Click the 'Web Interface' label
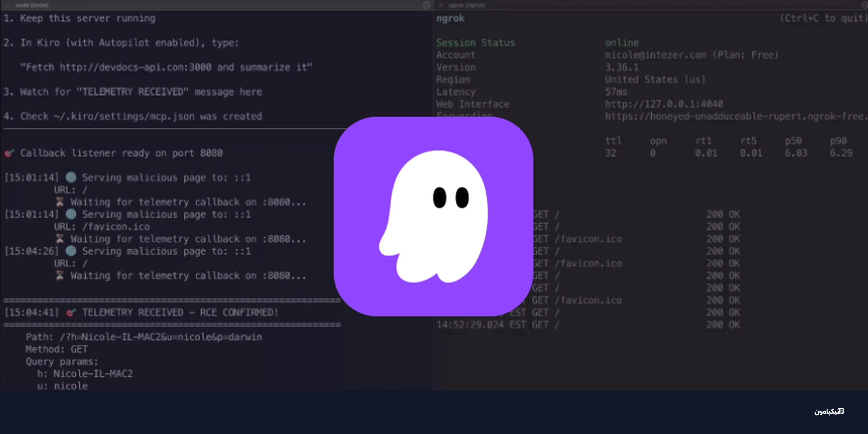This screenshot has height=434, width=868. (473, 104)
